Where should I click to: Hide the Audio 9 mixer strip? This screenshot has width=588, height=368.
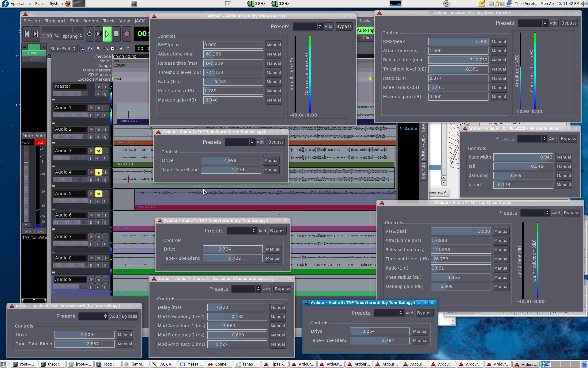[x=43, y=47]
